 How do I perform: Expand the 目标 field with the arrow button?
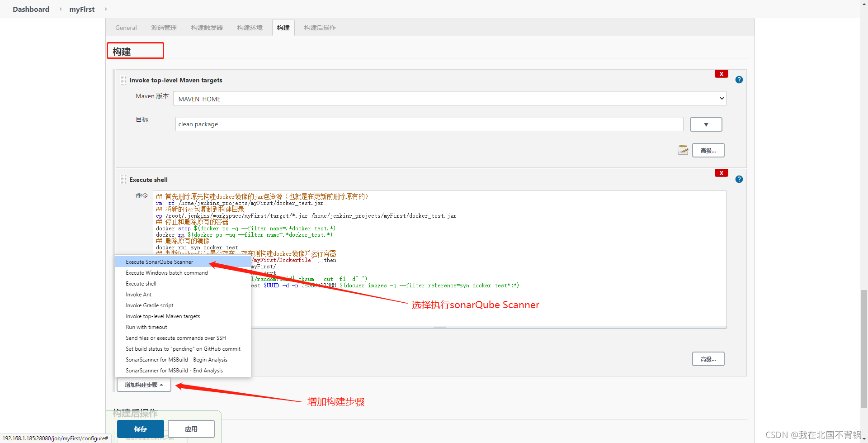[706, 124]
